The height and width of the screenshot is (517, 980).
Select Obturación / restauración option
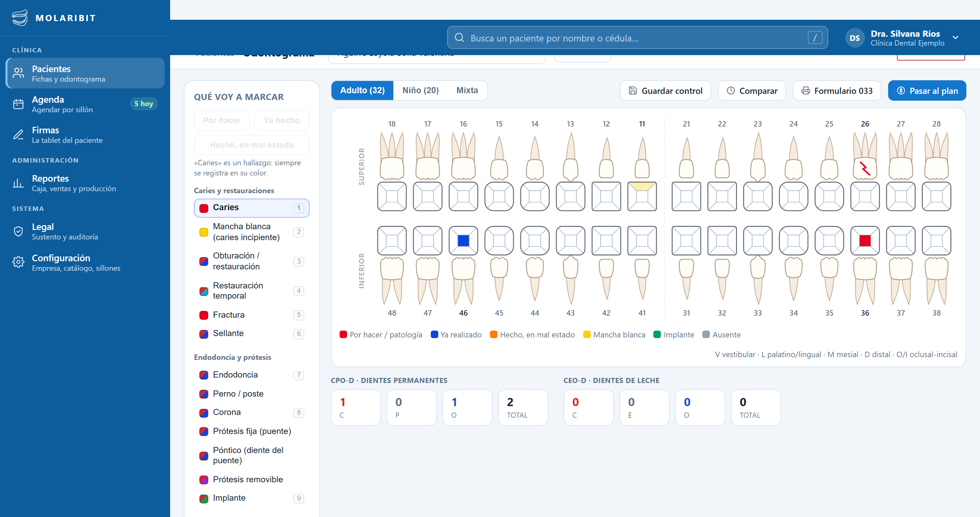point(251,261)
